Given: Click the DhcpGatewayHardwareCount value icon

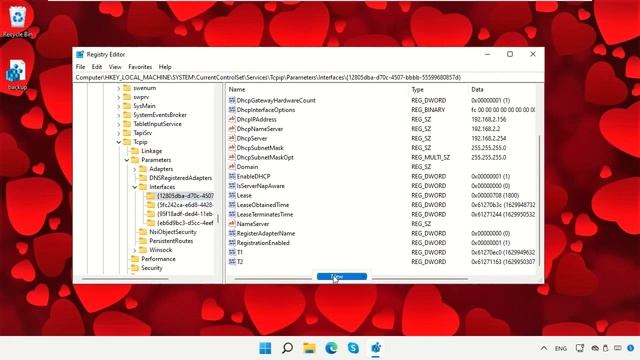Looking at the screenshot, I should click(232, 100).
